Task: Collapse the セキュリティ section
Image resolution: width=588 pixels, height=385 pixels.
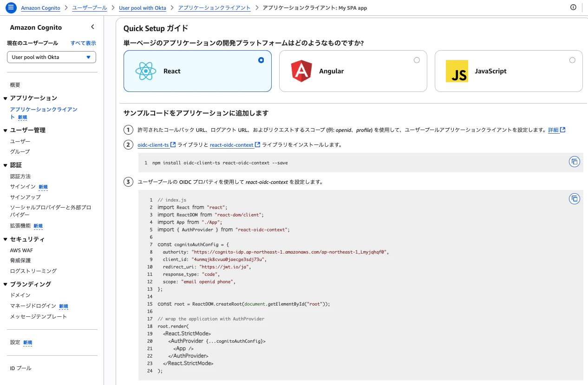Action: pyautogui.click(x=5, y=239)
